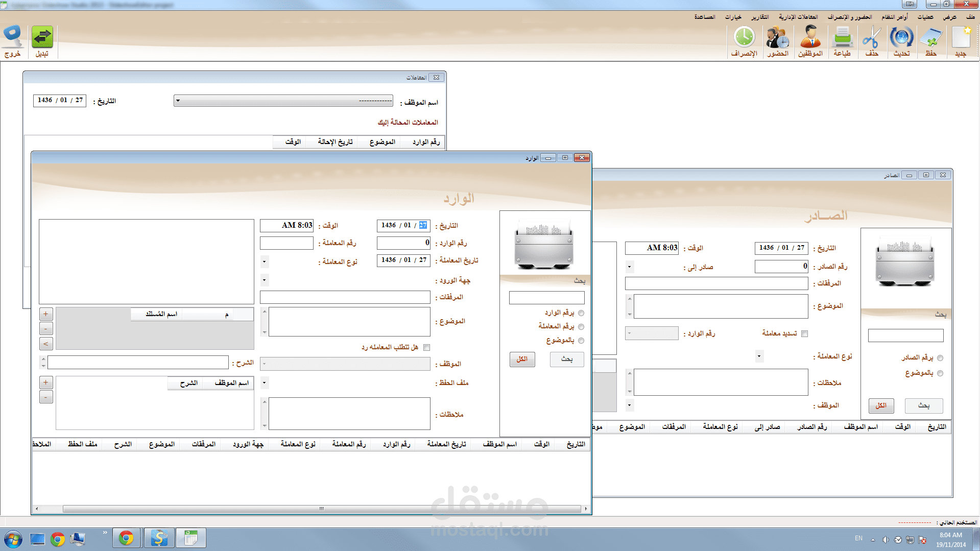Open the notepad application in taskbar
This screenshot has height=551, width=980.
pyautogui.click(x=191, y=538)
